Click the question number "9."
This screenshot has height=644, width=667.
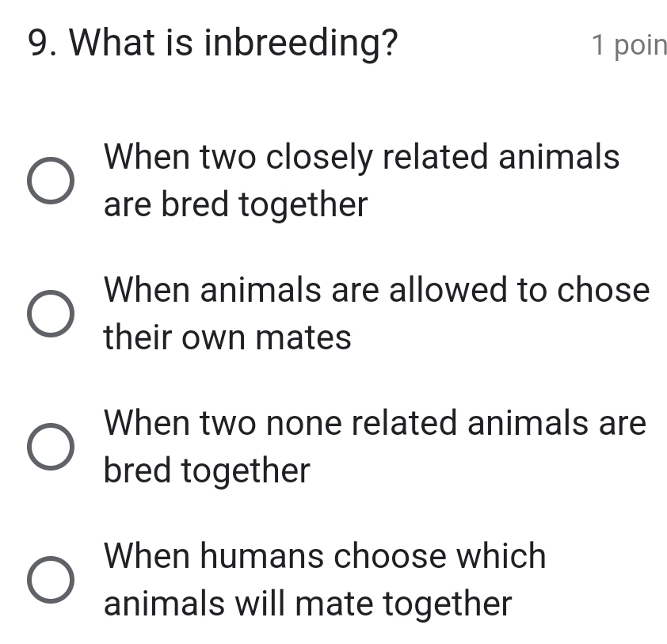click(43, 44)
